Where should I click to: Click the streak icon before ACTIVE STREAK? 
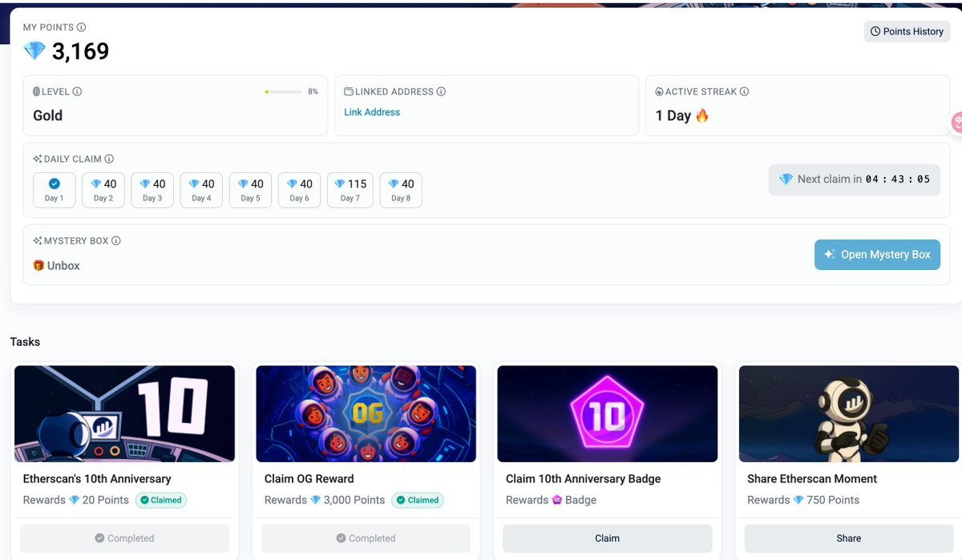659,91
